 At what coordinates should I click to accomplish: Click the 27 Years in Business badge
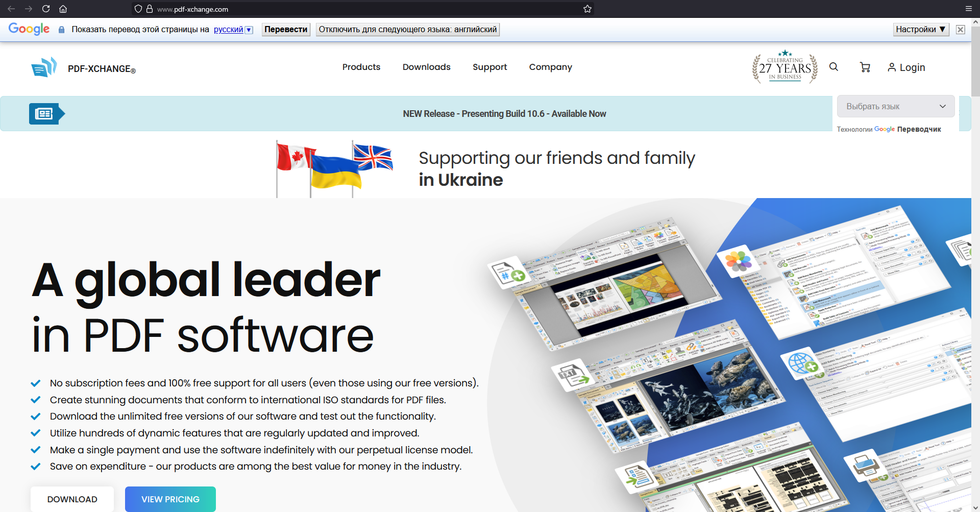pos(785,67)
